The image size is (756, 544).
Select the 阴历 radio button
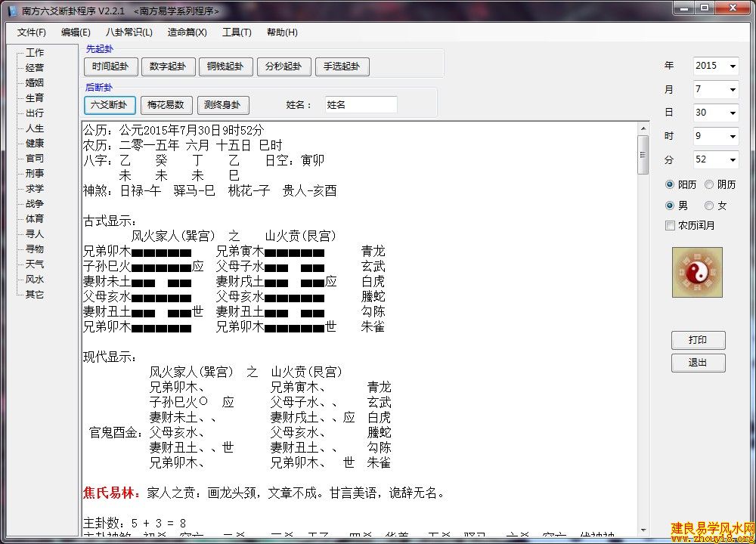point(709,184)
